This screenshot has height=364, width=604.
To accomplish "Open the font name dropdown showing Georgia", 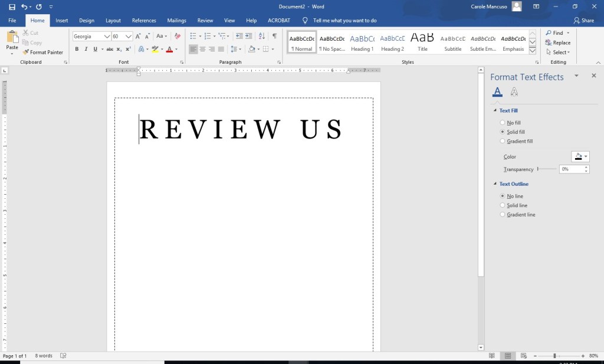I will tap(107, 36).
